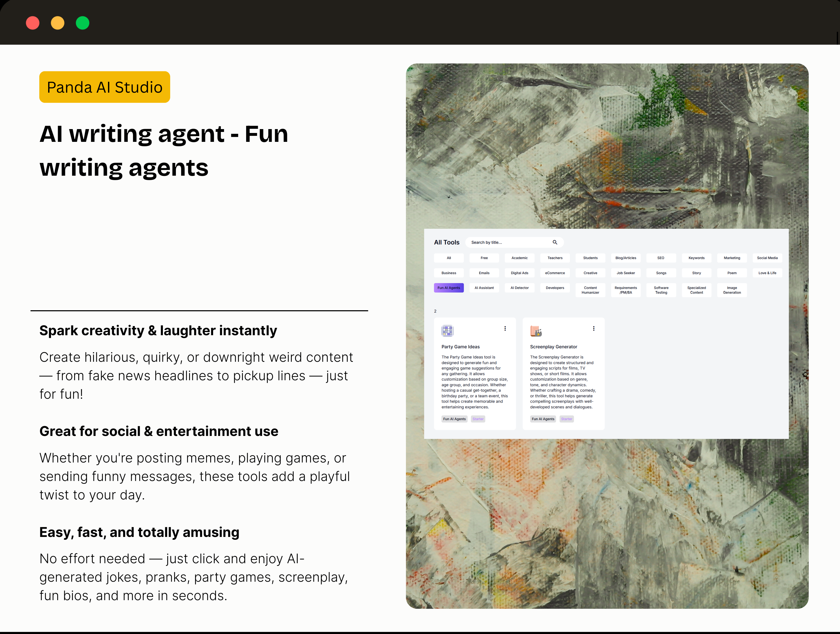Open Screenplay Generator three-dot menu
840x634 pixels.
click(x=594, y=329)
